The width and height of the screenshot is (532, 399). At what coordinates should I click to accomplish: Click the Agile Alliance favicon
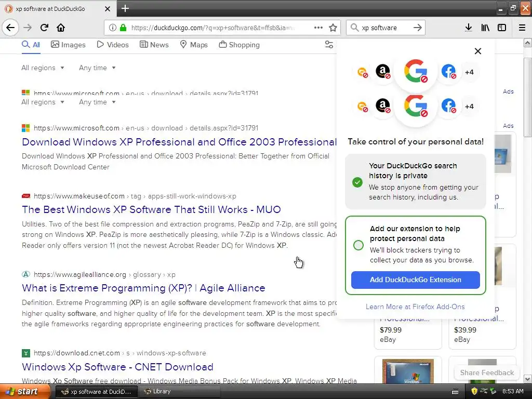pyautogui.click(x=26, y=274)
